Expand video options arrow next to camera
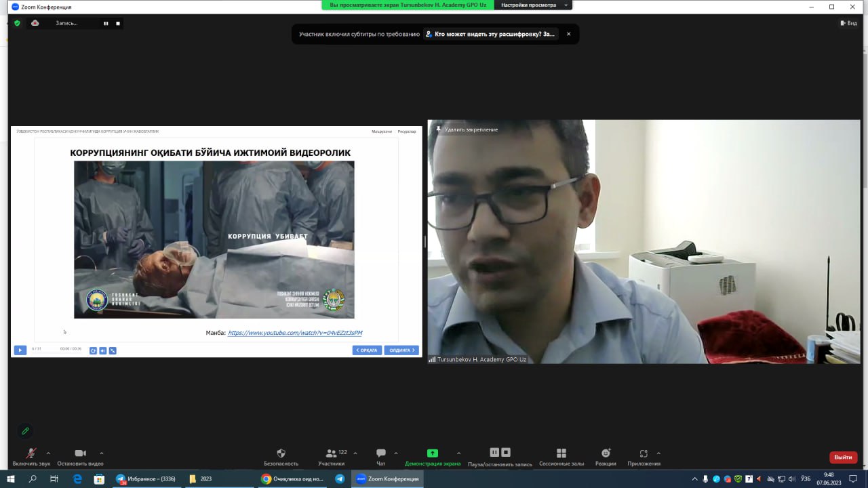 point(102,453)
